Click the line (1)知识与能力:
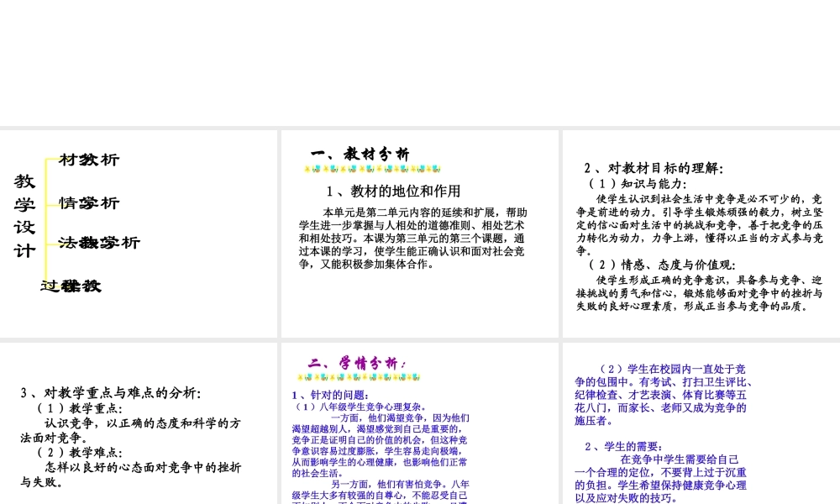 pyautogui.click(x=638, y=184)
